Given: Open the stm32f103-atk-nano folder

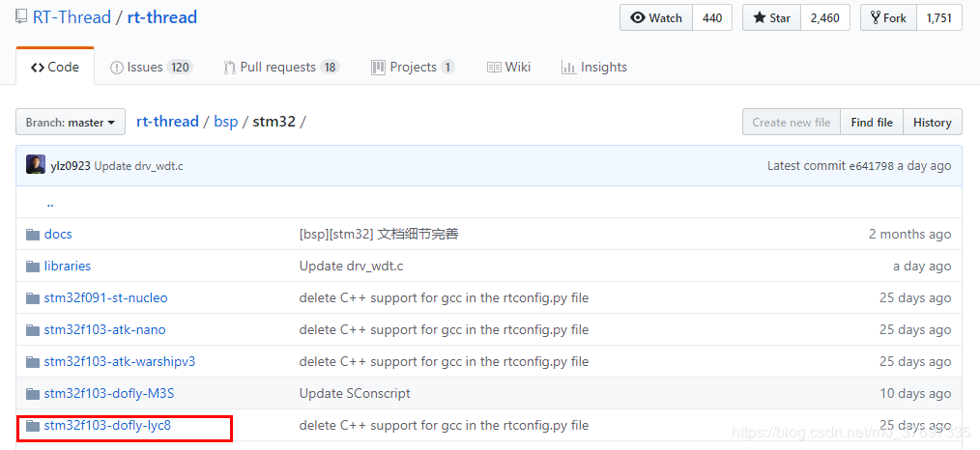Looking at the screenshot, I should point(105,329).
